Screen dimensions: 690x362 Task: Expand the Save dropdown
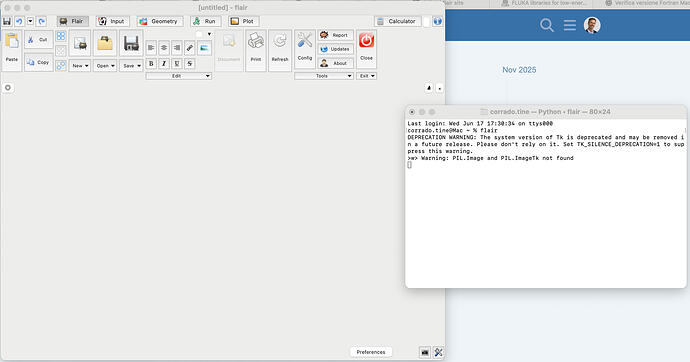click(x=131, y=66)
